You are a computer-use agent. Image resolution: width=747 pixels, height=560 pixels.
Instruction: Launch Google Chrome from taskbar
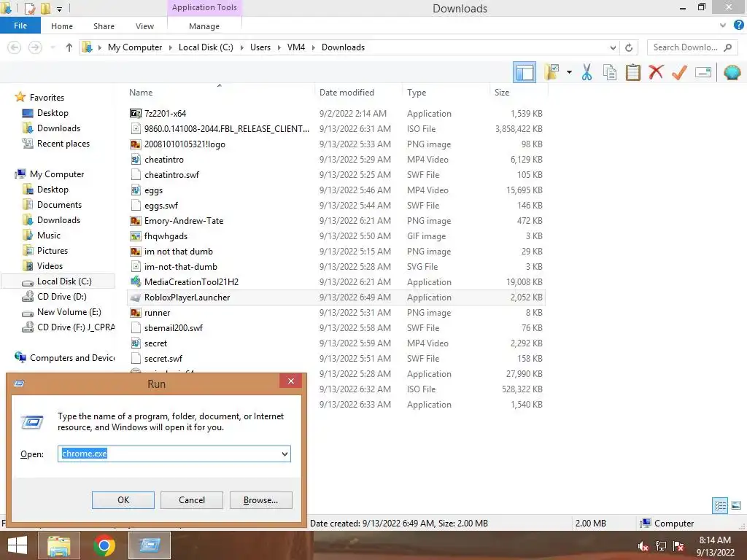point(104,545)
